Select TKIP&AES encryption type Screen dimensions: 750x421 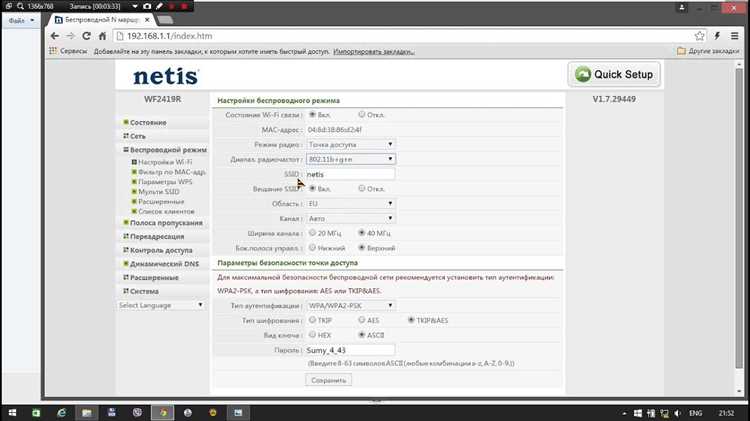pos(411,320)
